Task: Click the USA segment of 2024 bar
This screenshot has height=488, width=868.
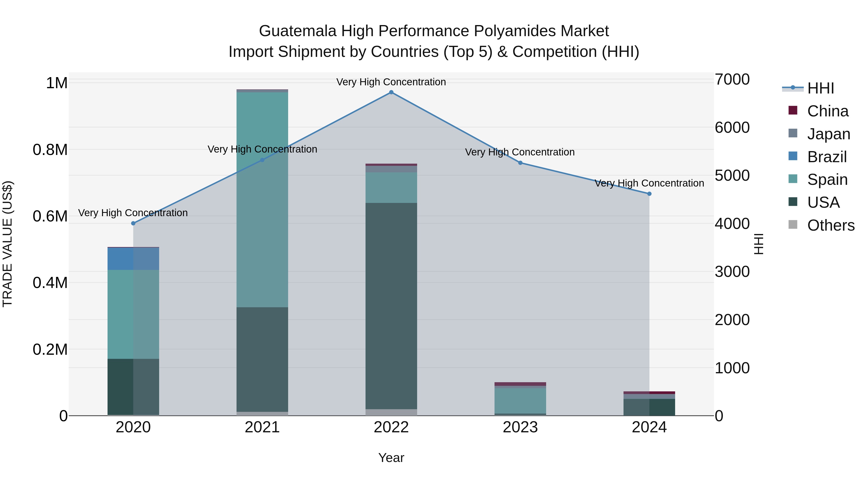Action: pyautogui.click(x=649, y=407)
